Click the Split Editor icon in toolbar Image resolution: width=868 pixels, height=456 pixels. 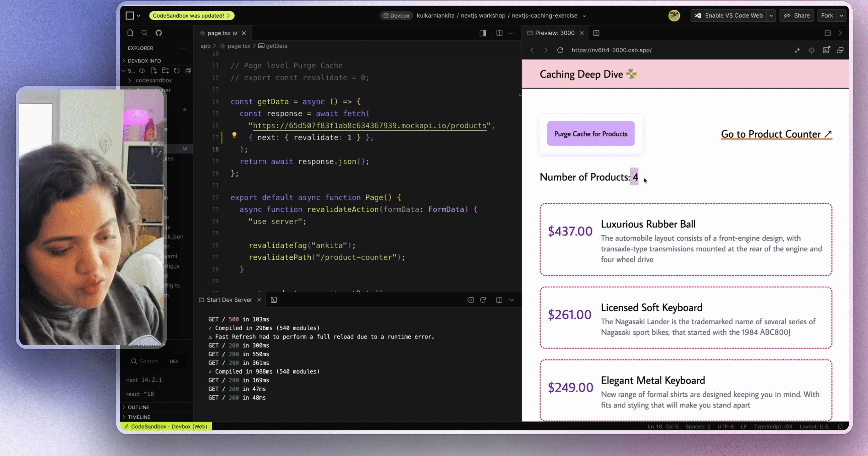point(499,33)
